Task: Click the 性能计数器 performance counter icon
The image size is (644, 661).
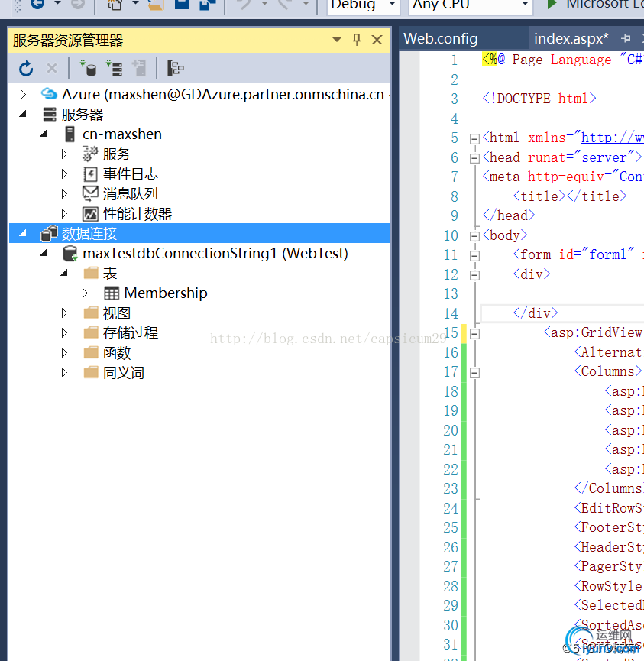Action: pyautogui.click(x=90, y=214)
